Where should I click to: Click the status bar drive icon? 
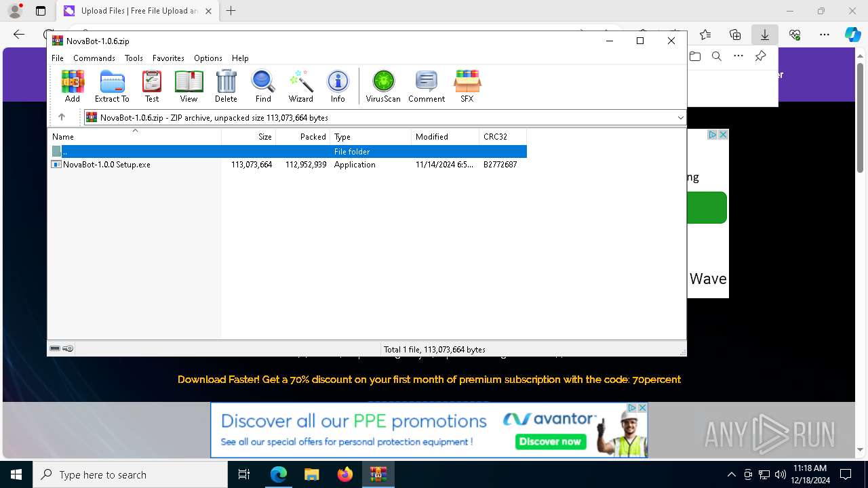click(x=55, y=349)
